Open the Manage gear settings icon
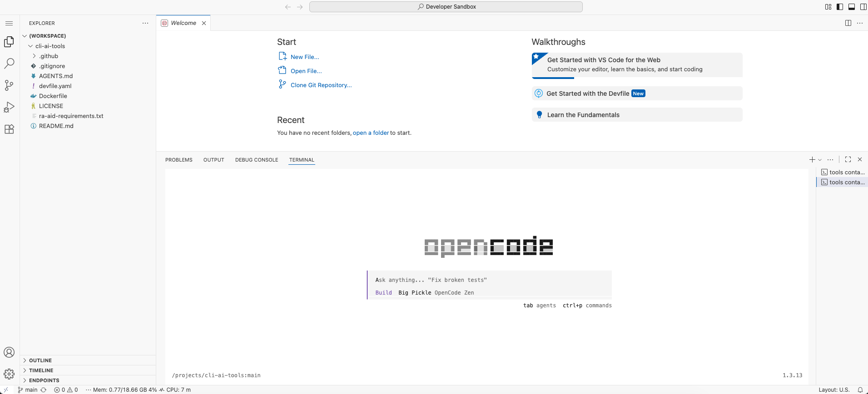This screenshot has width=868, height=394. (9, 374)
